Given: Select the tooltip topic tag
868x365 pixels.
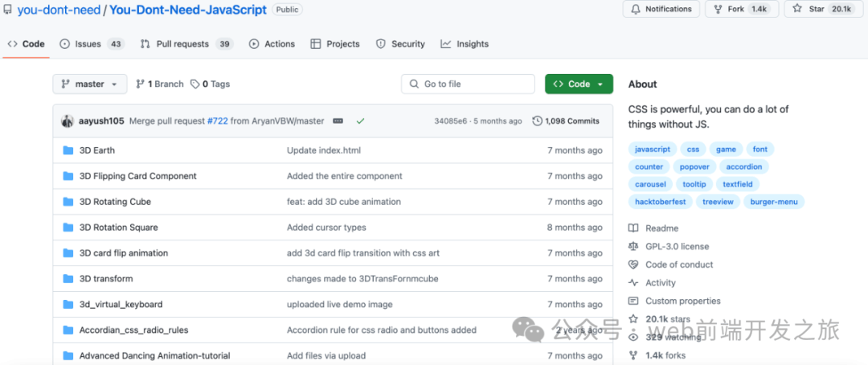Looking at the screenshot, I should (694, 184).
